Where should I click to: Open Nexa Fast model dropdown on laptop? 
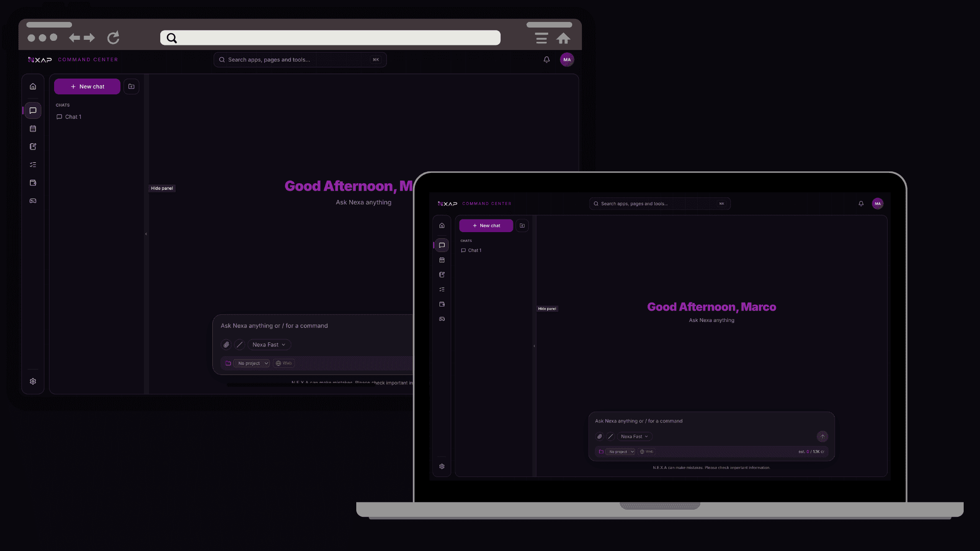[634, 437]
